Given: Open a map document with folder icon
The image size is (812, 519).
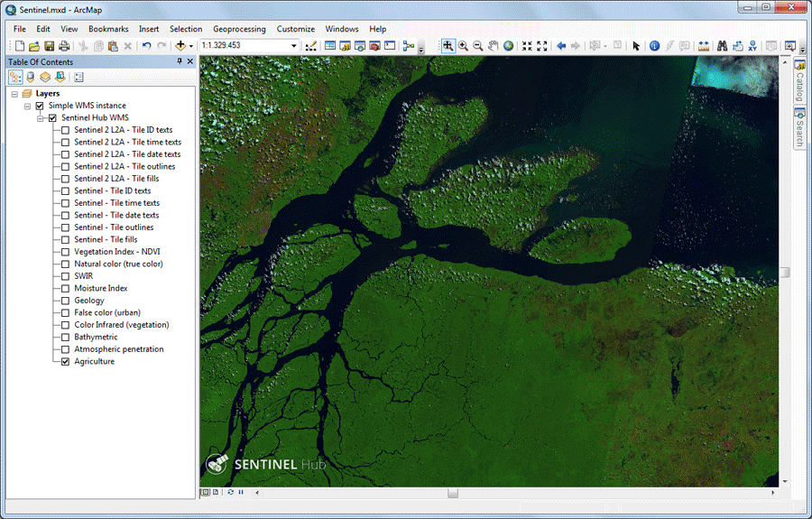Looking at the screenshot, I should (34, 46).
